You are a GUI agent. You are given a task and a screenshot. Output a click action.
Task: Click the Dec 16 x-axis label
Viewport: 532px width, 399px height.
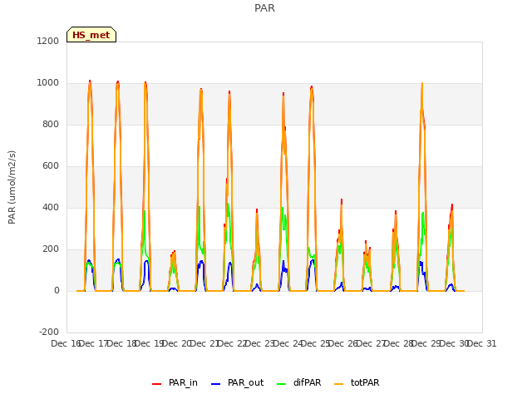point(66,343)
